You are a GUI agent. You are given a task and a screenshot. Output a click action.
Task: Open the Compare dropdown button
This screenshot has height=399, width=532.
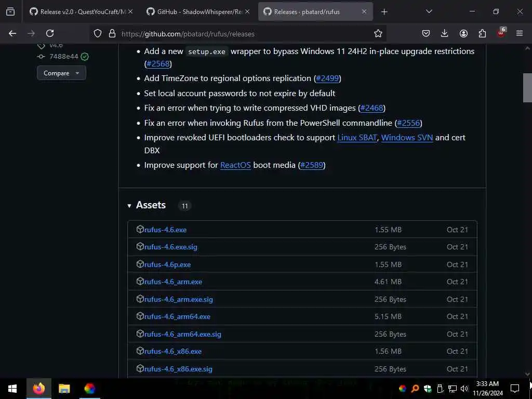61,73
